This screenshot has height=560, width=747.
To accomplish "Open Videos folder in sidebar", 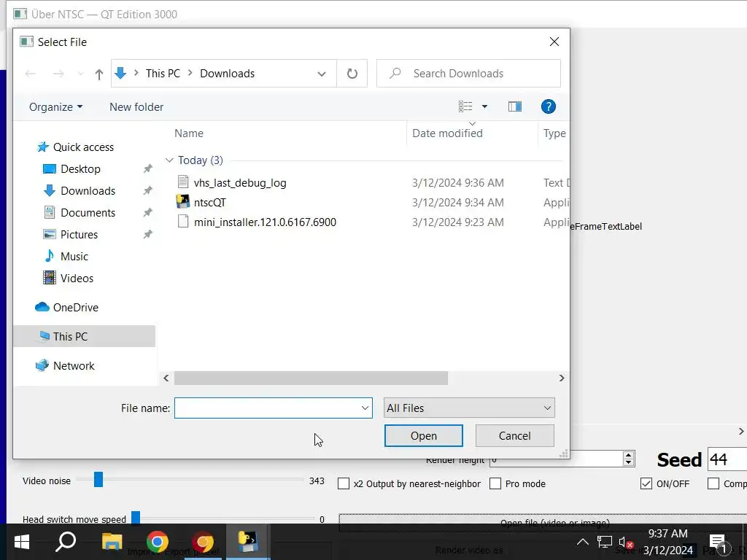I will tap(77, 279).
